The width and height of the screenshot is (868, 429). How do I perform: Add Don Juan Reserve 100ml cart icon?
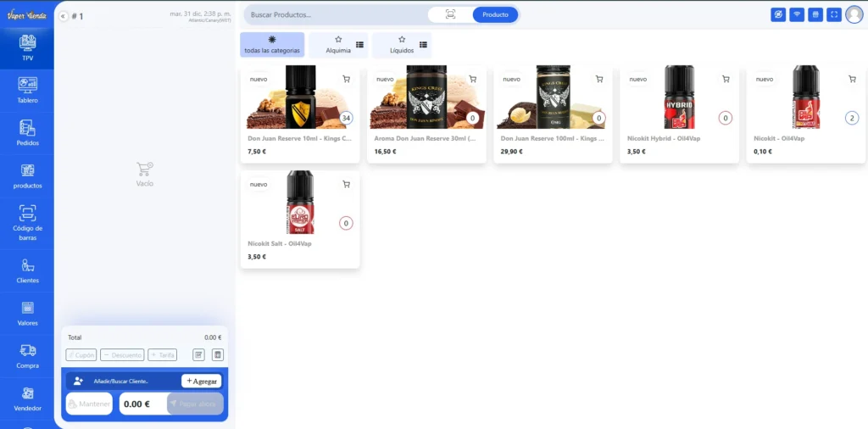599,79
